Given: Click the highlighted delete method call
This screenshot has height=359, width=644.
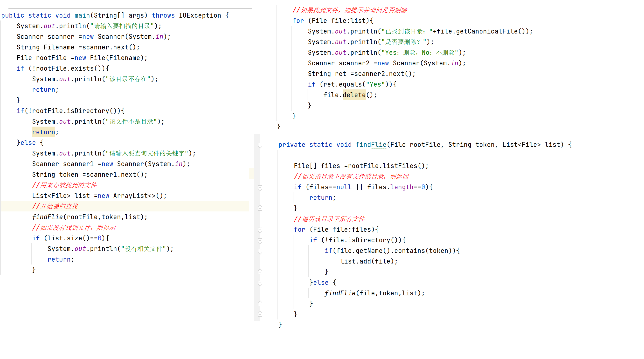Looking at the screenshot, I should [354, 95].
